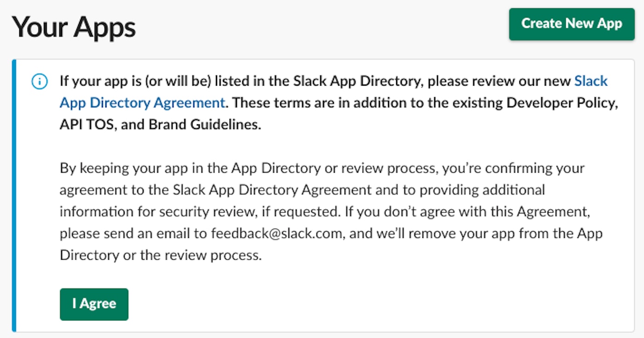Click the empty white area right of I Agree

pyautogui.click(x=368, y=304)
